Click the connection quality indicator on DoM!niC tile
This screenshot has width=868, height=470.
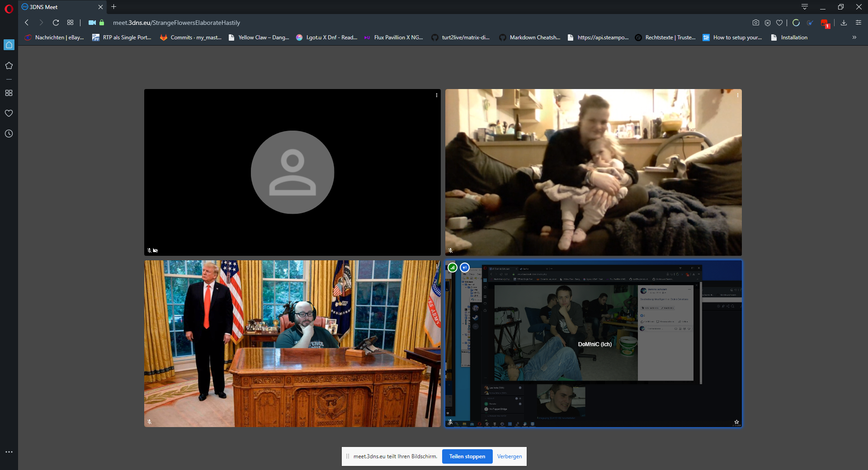click(453, 268)
